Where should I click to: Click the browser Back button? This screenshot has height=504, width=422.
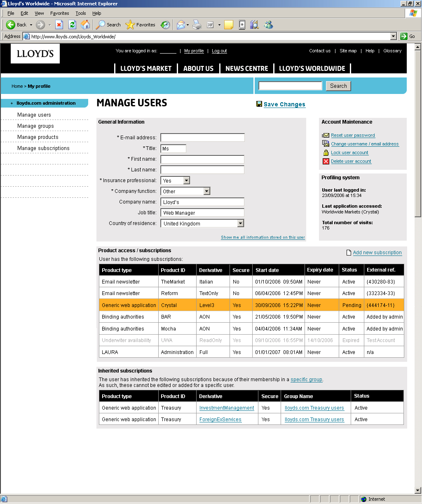click(16, 25)
